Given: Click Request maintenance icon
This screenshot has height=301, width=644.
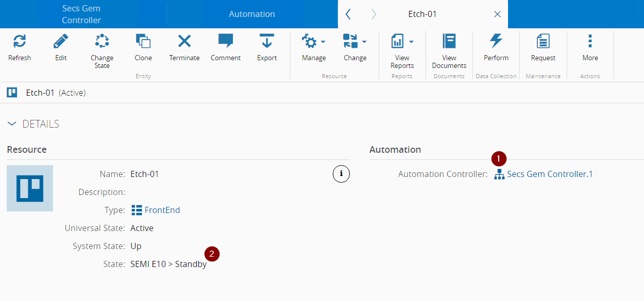Looking at the screenshot, I should pyautogui.click(x=543, y=42).
